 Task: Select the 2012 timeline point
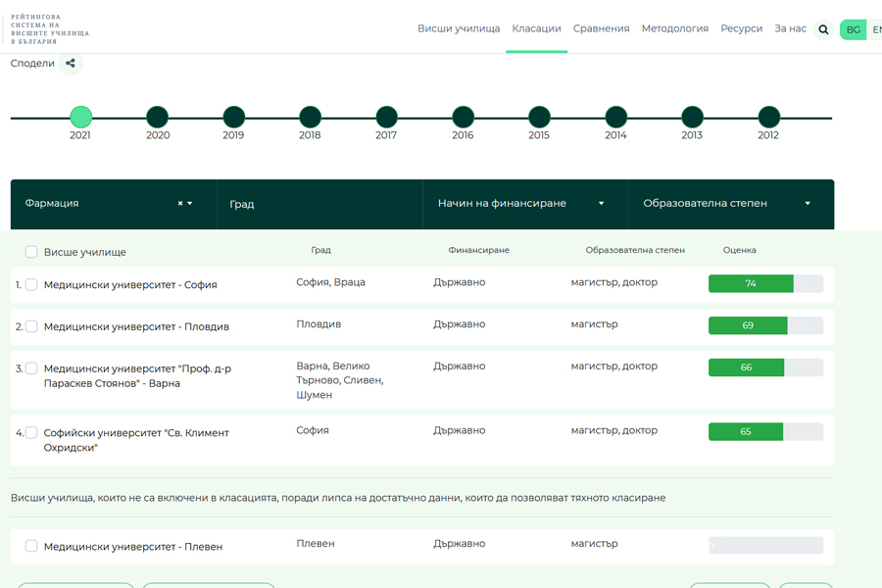click(769, 117)
